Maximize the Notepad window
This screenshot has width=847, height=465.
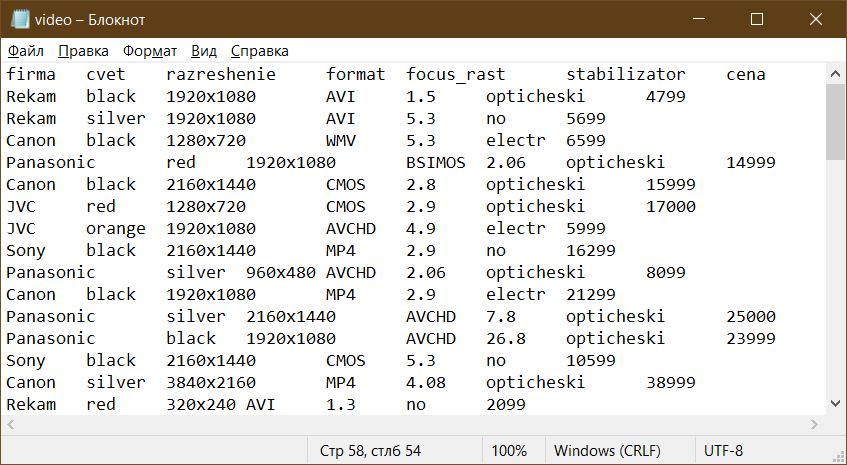click(757, 19)
